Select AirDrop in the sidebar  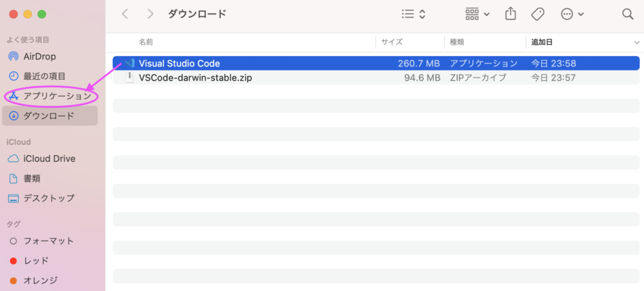click(x=50, y=57)
